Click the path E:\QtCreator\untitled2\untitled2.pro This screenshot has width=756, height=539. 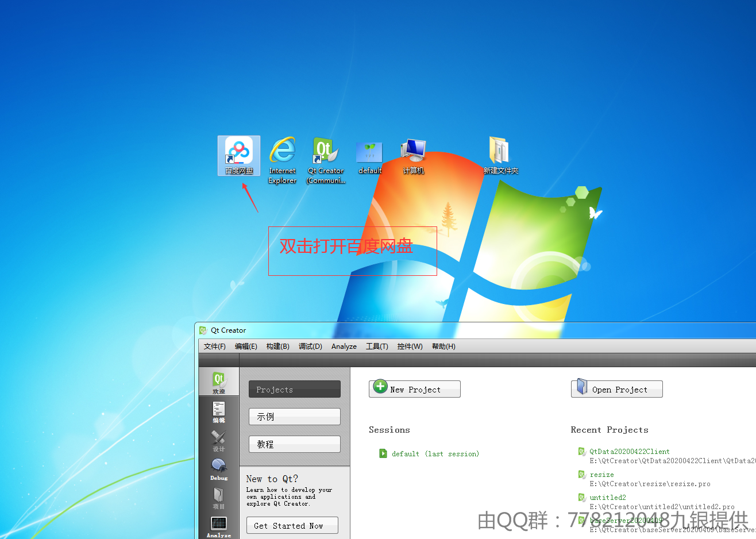coord(662,507)
